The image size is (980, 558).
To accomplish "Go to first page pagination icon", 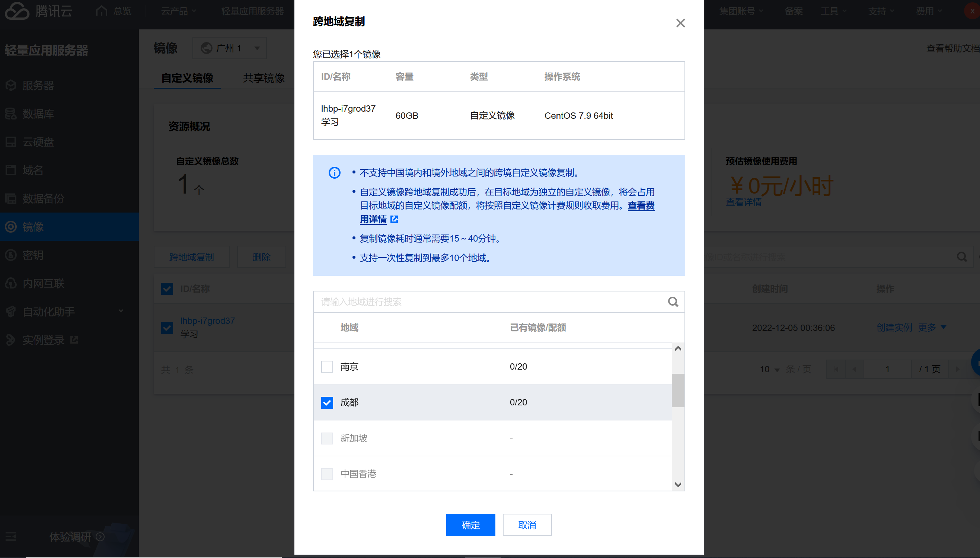I will click(836, 369).
